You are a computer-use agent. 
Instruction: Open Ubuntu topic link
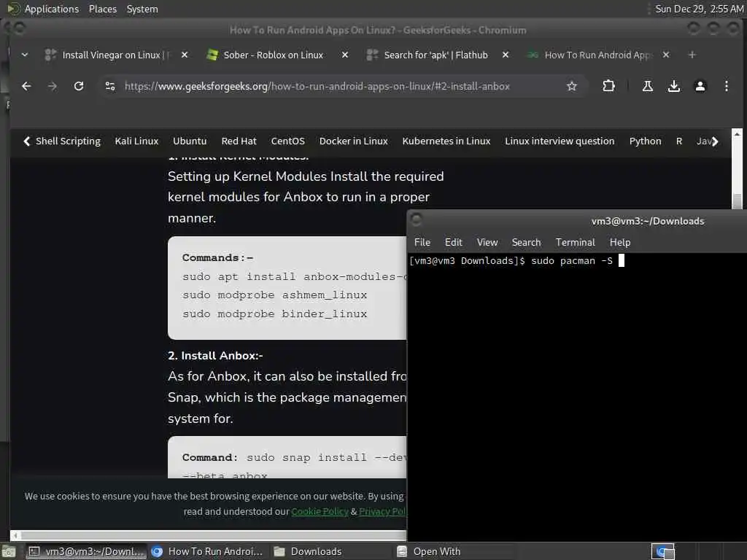190,141
